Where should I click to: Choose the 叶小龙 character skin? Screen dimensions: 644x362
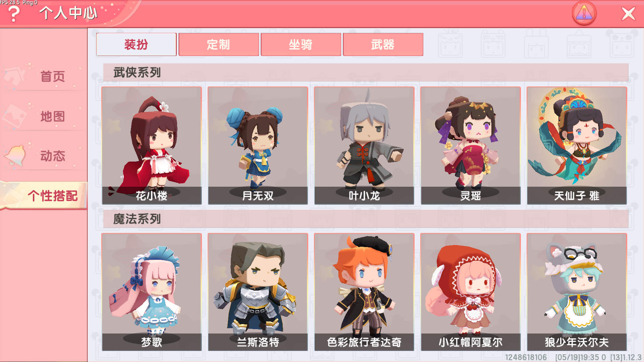364,145
